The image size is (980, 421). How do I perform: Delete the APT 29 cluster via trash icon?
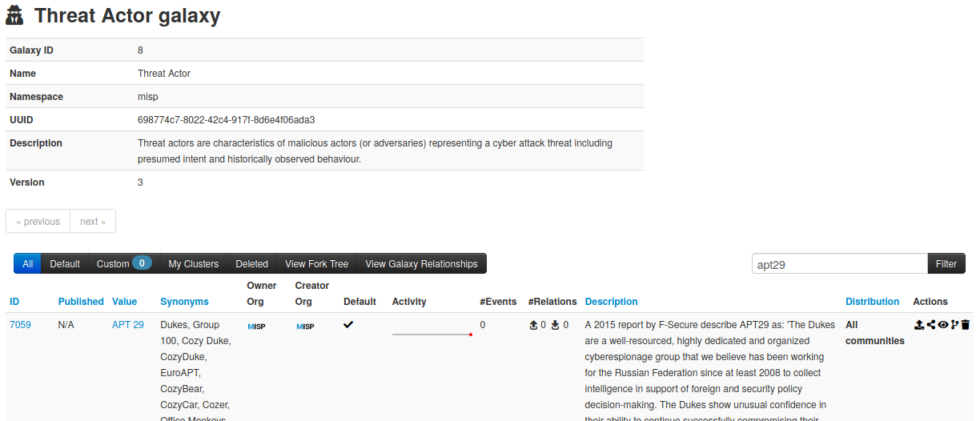pyautogui.click(x=966, y=325)
